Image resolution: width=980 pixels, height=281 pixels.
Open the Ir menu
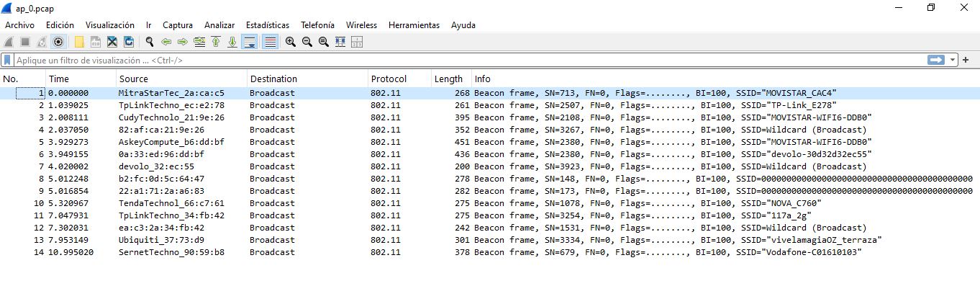(149, 25)
